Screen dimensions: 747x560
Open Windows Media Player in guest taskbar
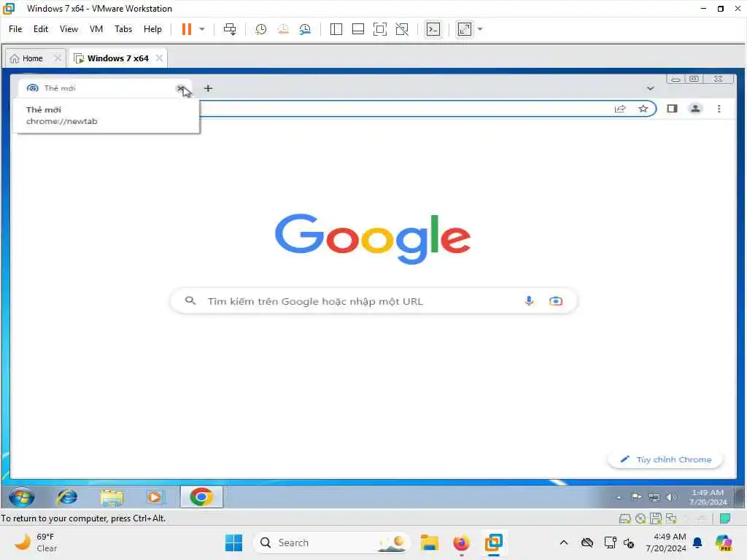coord(154,497)
